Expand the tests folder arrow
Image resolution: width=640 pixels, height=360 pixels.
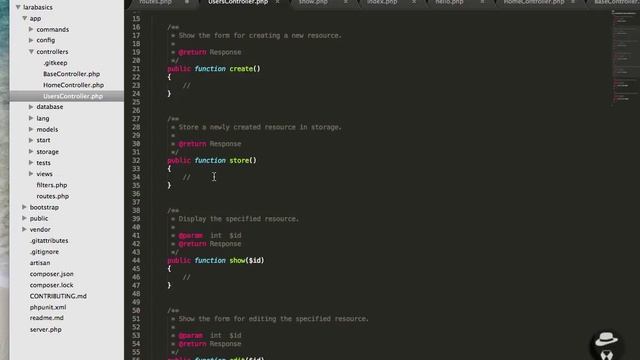coord(31,162)
